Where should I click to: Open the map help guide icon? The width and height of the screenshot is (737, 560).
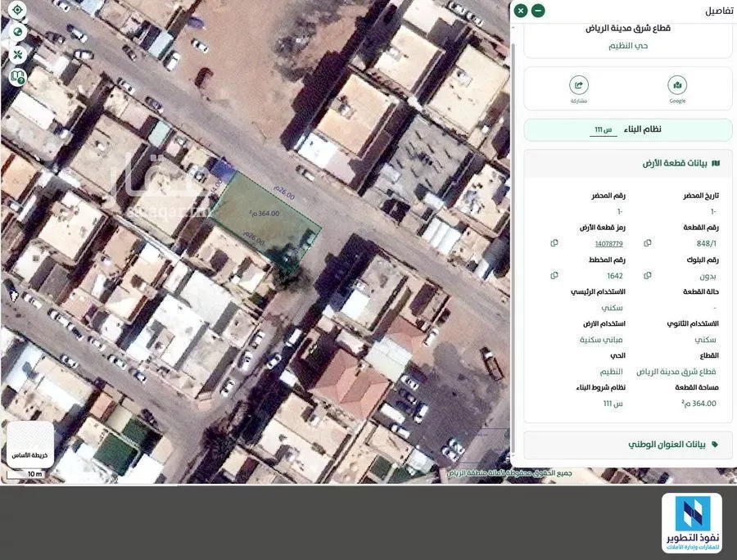point(16,76)
